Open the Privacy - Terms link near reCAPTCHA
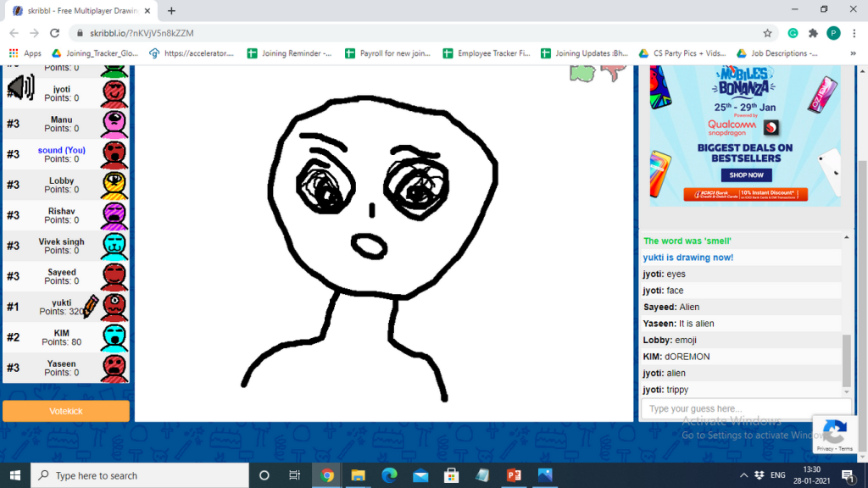This screenshot has height=488, width=868. pyautogui.click(x=835, y=446)
